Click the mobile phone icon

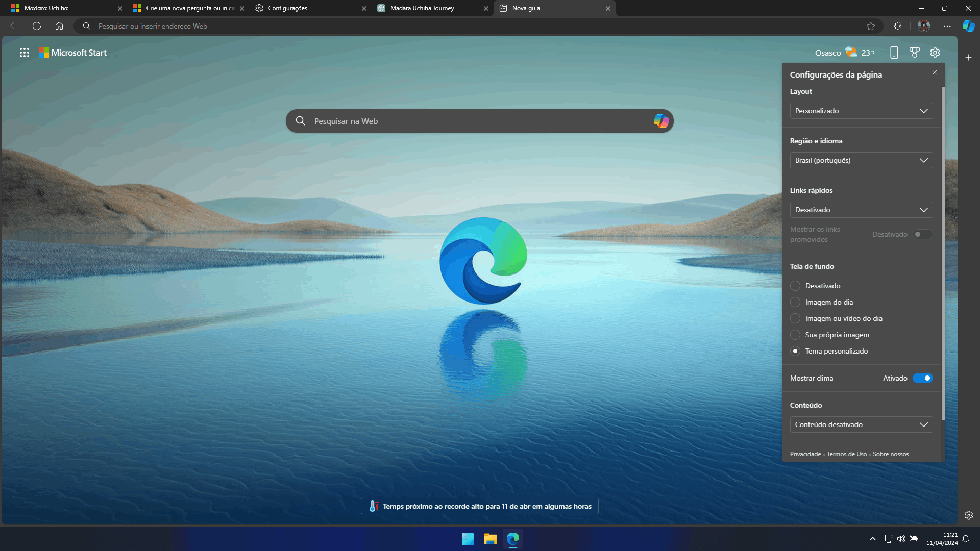(894, 53)
